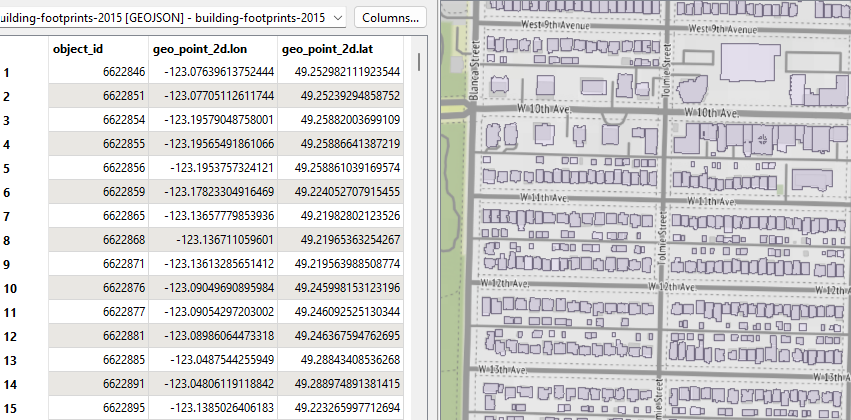Select the object_id column header

click(x=98, y=49)
